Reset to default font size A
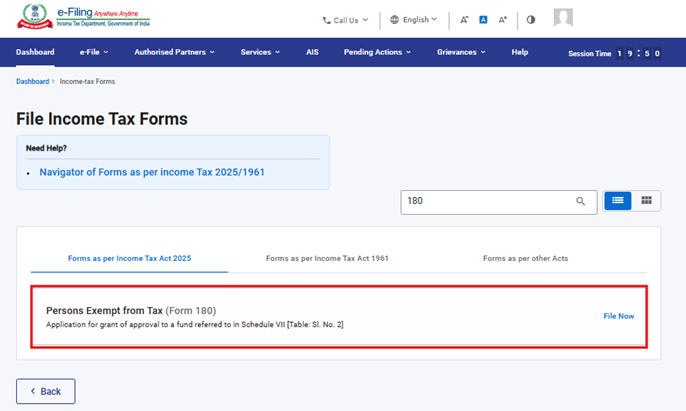This screenshot has height=411, width=686. coord(482,19)
